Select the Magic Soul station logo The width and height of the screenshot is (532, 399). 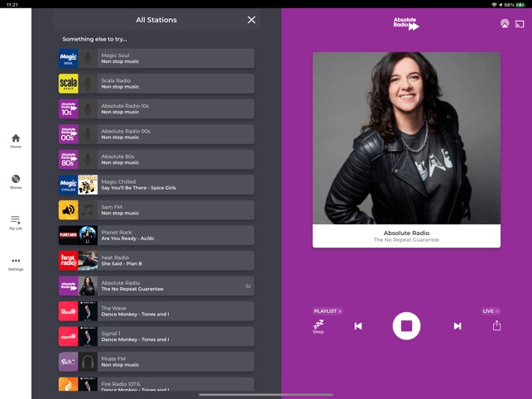tap(68, 59)
